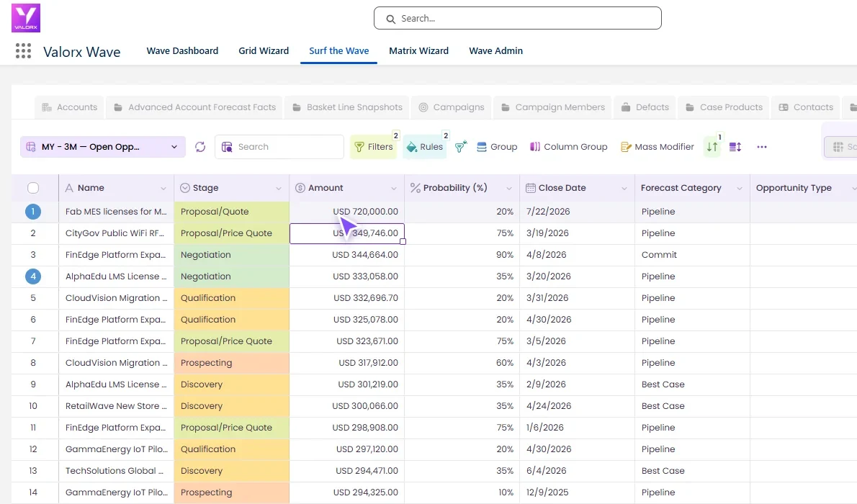Open the Basket Line Snapshots tab

click(x=347, y=107)
